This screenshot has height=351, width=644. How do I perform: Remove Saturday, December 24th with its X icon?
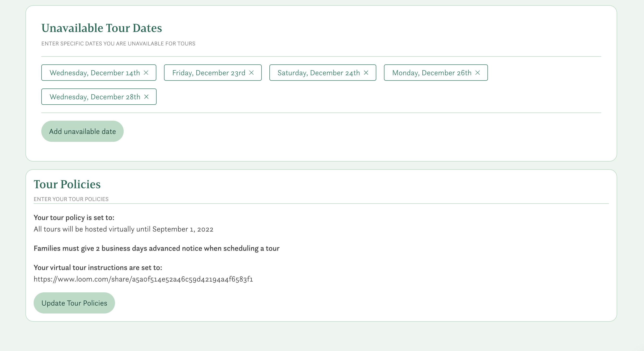point(366,73)
